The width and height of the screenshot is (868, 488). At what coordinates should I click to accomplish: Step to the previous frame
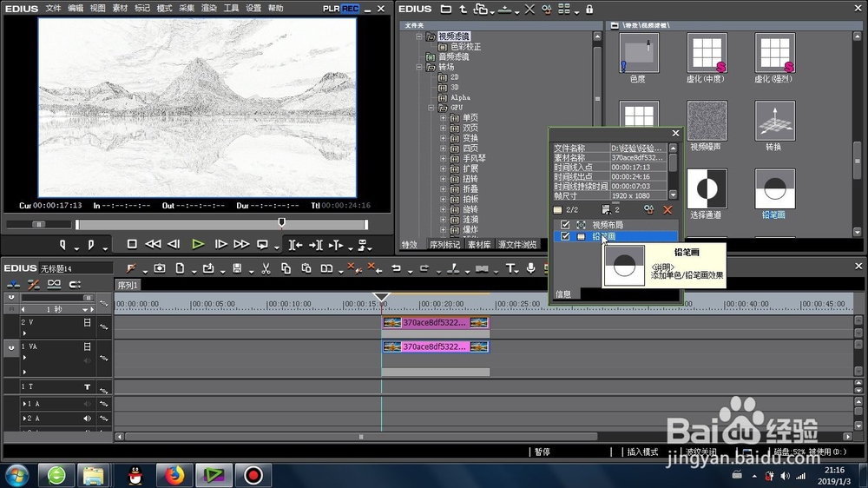pyautogui.click(x=174, y=244)
